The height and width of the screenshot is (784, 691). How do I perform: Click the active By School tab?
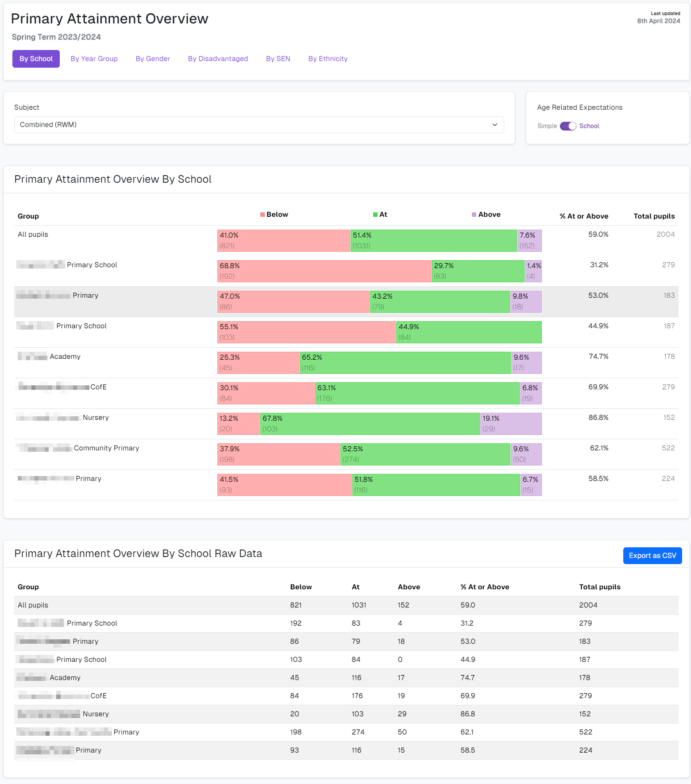coord(36,59)
